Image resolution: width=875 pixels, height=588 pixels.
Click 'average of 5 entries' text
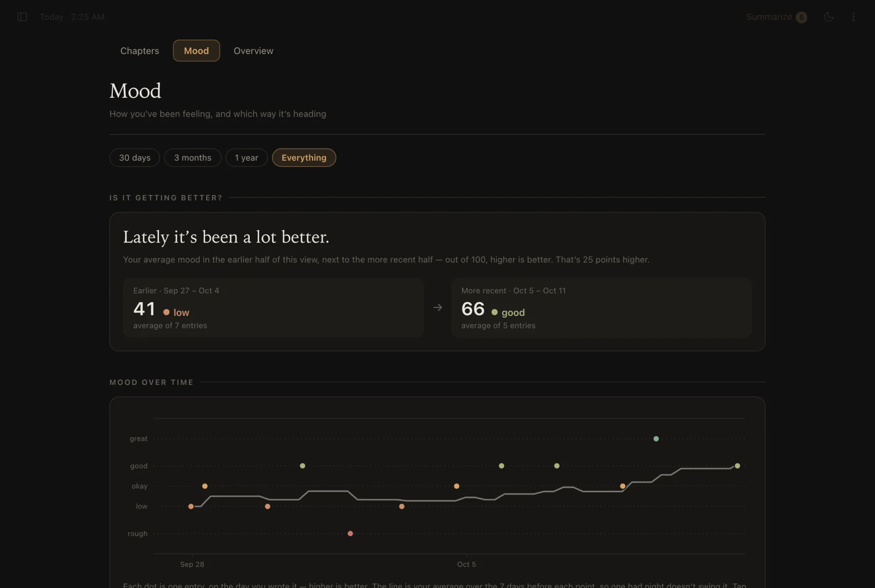pos(498,326)
